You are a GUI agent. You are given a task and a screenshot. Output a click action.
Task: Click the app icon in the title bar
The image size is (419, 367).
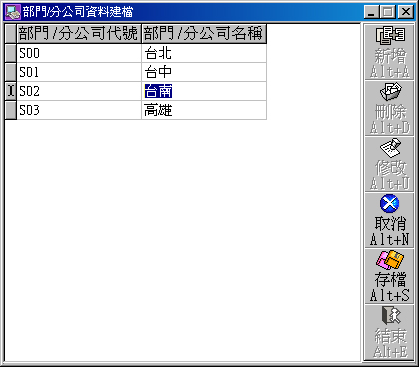click(x=13, y=12)
